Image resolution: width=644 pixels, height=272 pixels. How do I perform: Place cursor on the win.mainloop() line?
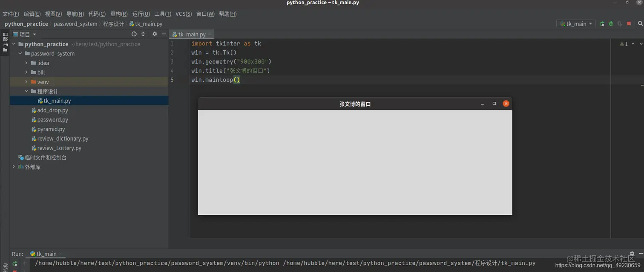tap(216, 80)
